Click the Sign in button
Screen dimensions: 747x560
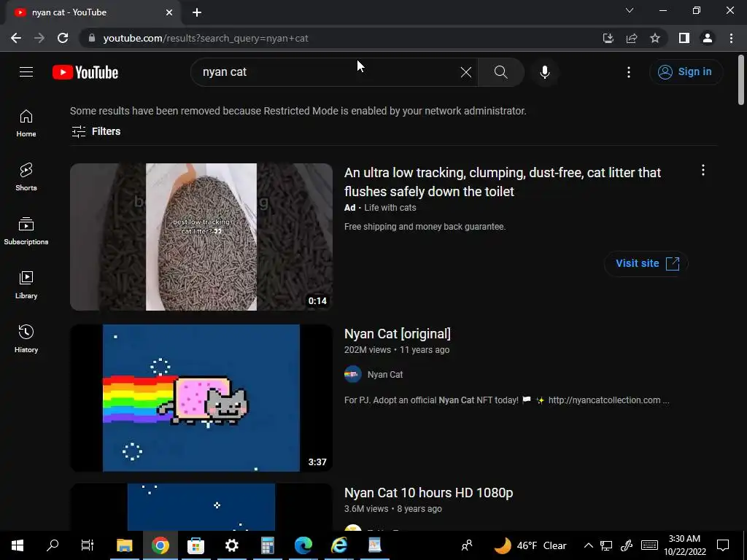[x=686, y=72]
